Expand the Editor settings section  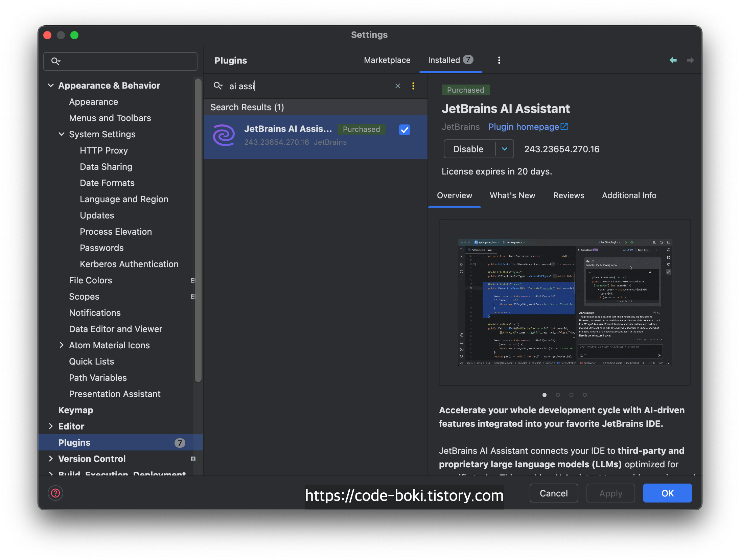[51, 426]
